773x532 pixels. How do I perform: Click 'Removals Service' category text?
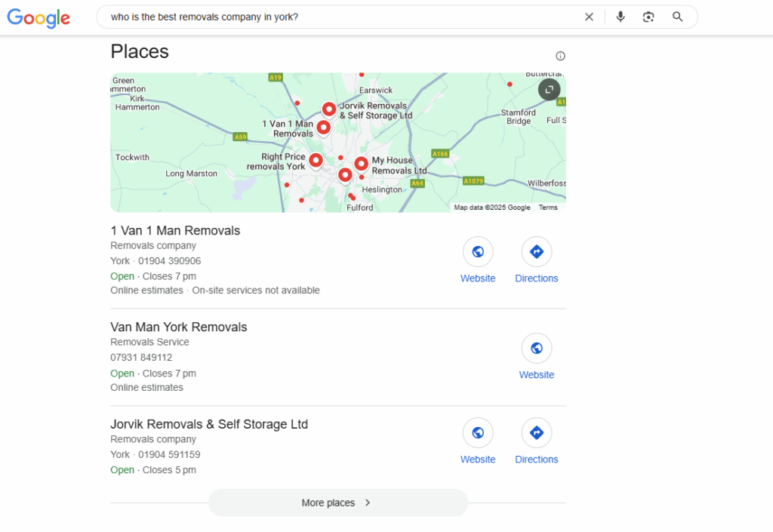[150, 342]
